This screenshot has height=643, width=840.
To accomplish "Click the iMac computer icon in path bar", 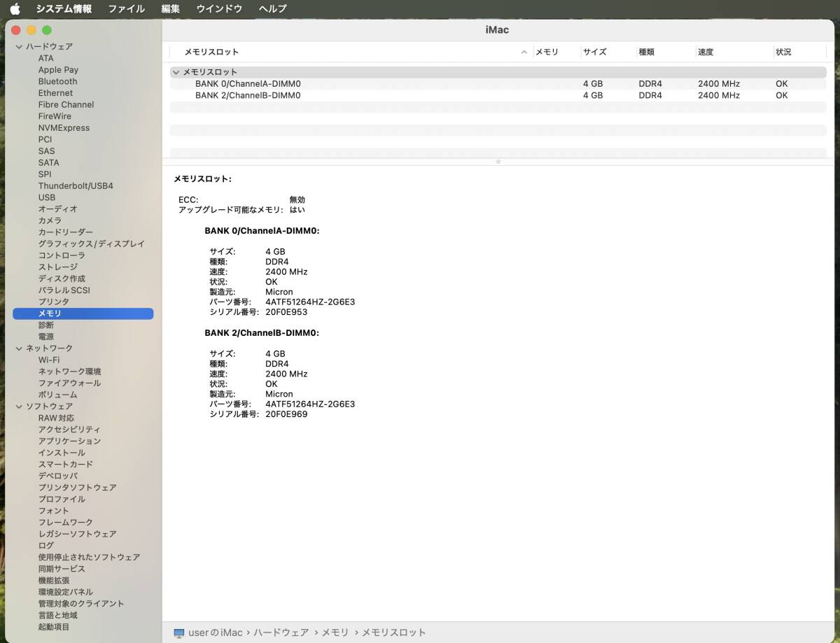I will 179,633.
